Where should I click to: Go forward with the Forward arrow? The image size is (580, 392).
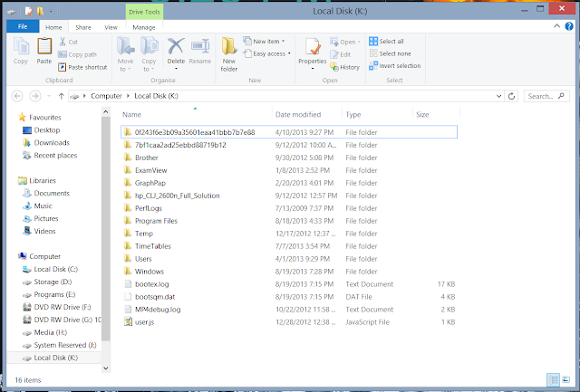coord(35,96)
